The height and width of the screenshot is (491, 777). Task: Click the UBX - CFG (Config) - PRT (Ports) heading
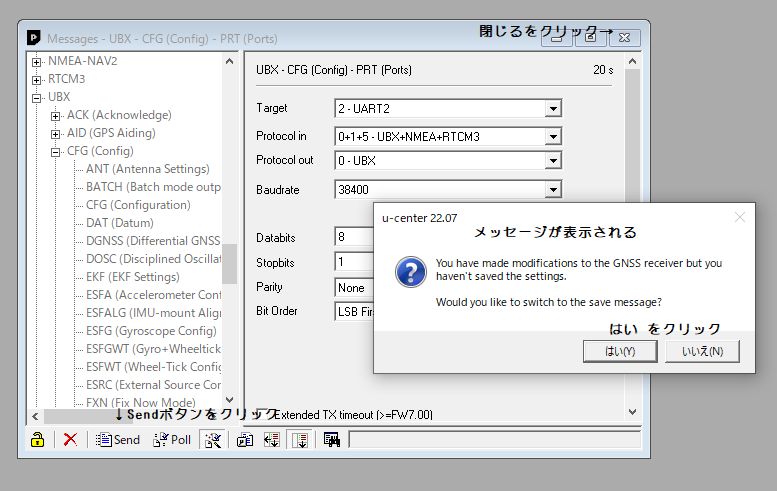pos(334,70)
